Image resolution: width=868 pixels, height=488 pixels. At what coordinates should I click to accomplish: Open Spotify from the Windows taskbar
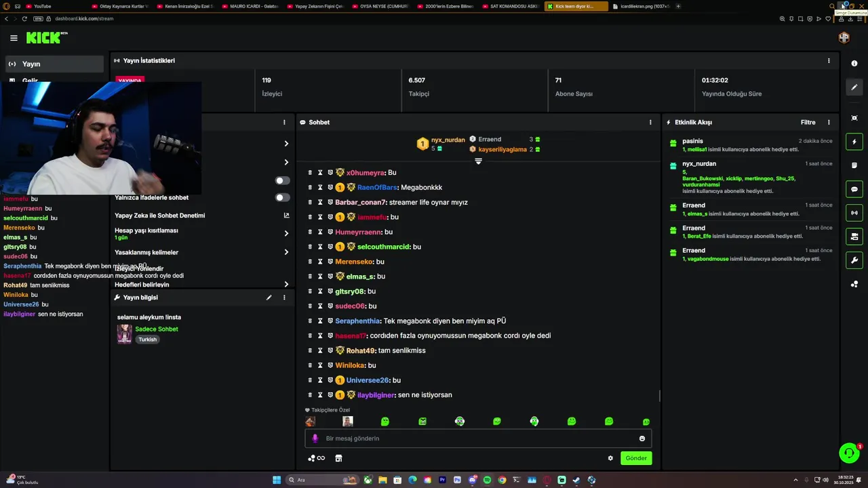pyautogui.click(x=487, y=480)
